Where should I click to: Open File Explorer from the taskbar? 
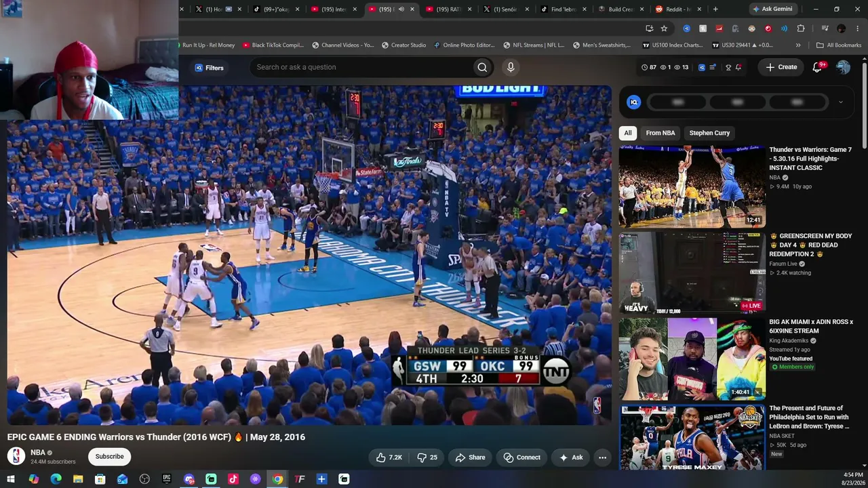(78, 479)
